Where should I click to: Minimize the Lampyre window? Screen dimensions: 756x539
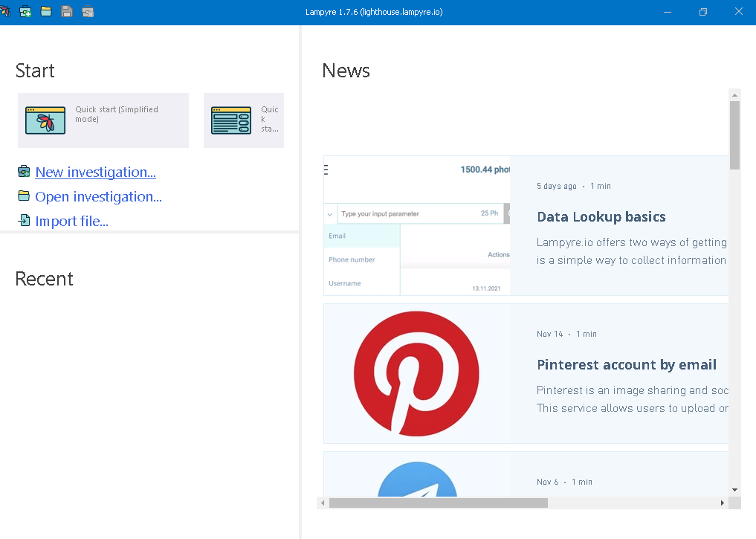668,12
